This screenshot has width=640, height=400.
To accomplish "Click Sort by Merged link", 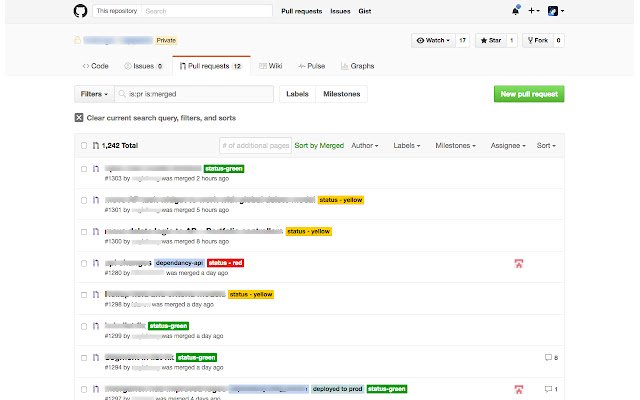I will (319, 145).
